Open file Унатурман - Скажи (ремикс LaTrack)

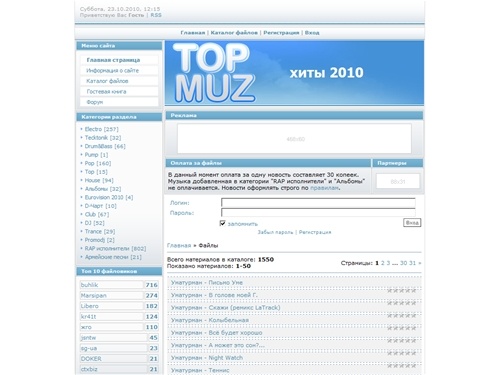225,308
